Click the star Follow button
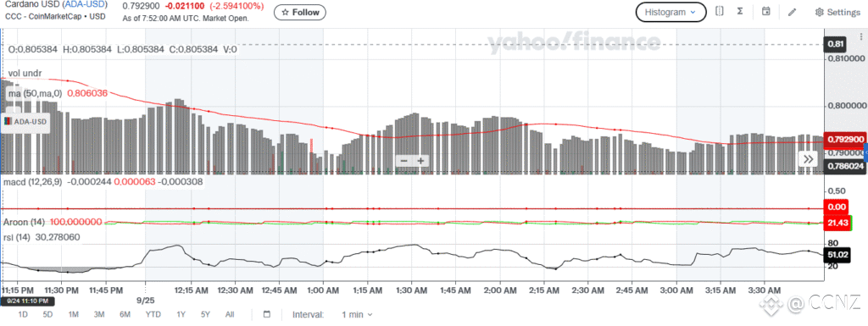 tap(300, 12)
